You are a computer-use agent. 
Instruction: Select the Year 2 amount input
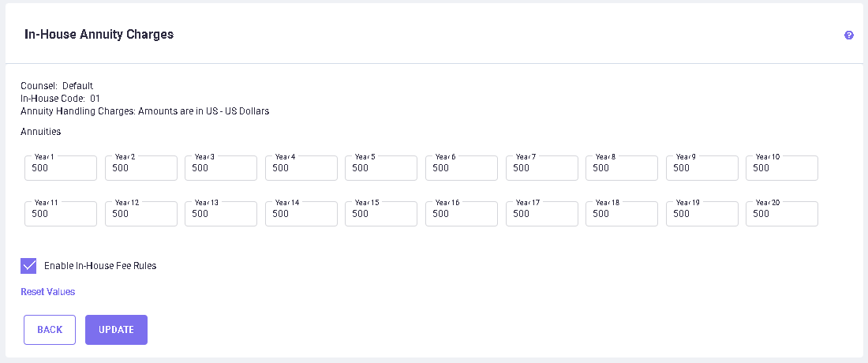[140, 168]
